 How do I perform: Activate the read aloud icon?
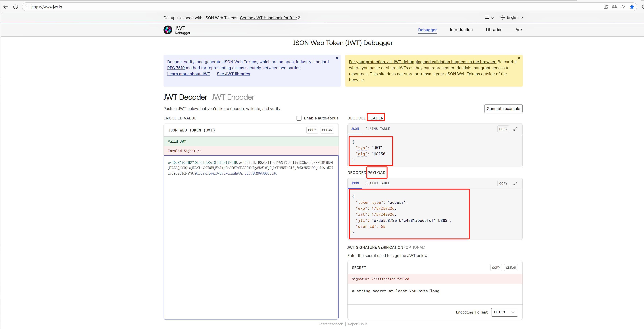(623, 7)
